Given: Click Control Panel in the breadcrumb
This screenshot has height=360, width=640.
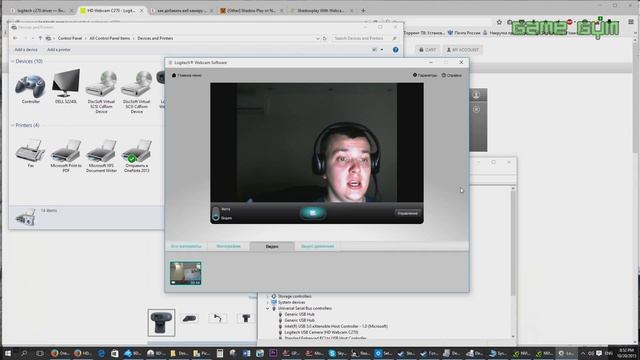Looking at the screenshot, I should (70, 38).
